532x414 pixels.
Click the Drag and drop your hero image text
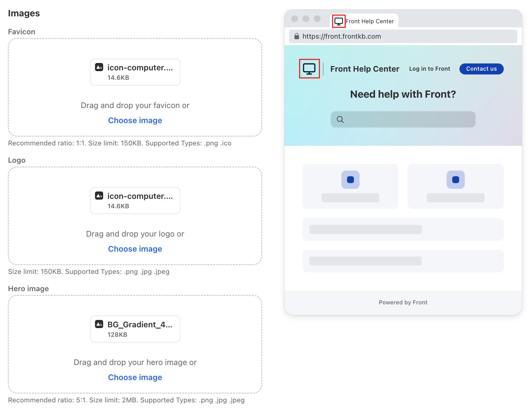[135, 362]
